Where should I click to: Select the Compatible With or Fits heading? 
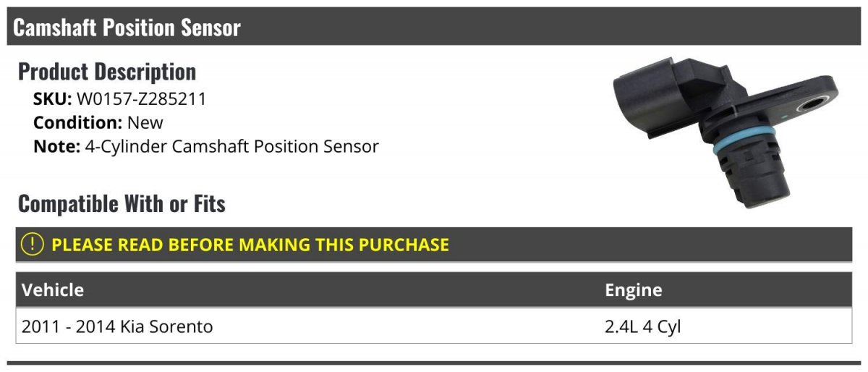coord(122,204)
